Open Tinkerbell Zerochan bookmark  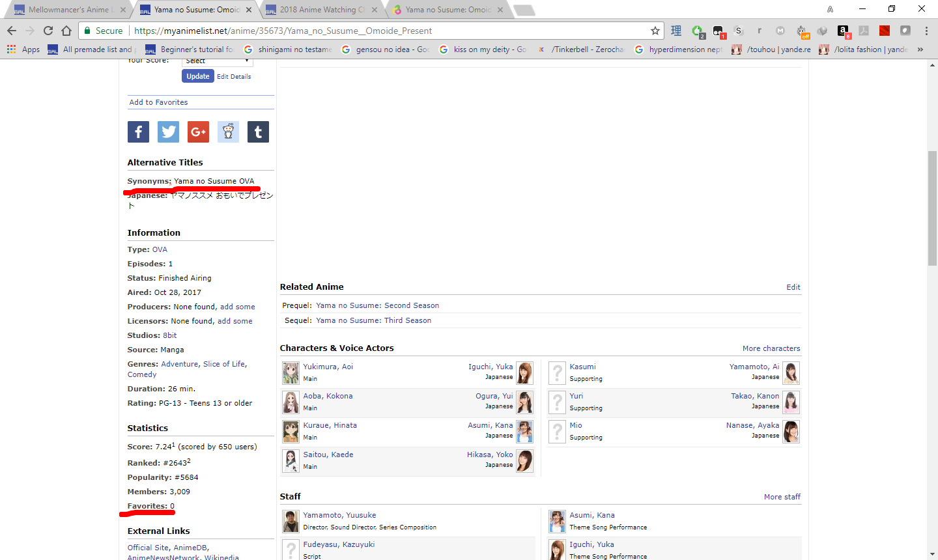[x=580, y=49]
